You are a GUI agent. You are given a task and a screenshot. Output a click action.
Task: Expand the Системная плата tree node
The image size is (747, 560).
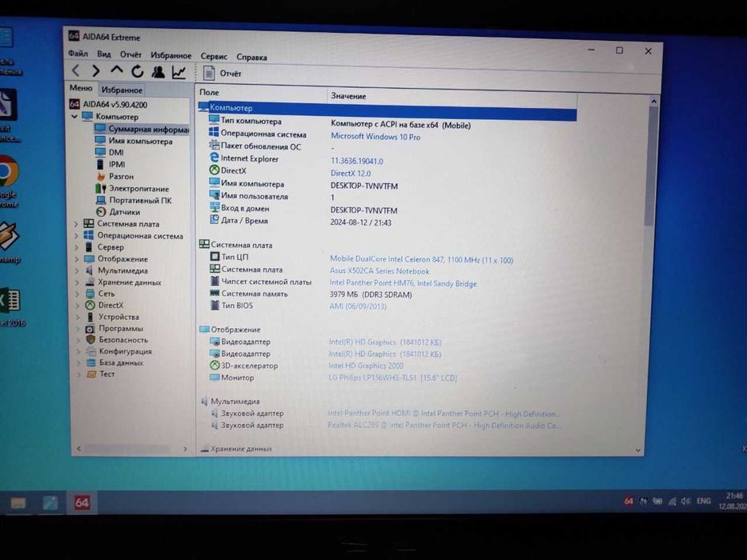coord(76,224)
